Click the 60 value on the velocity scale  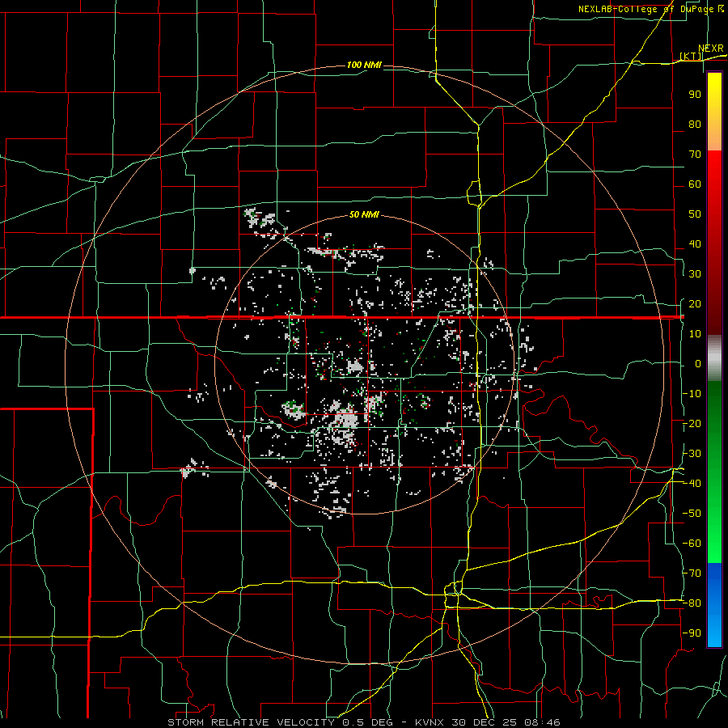click(695, 184)
